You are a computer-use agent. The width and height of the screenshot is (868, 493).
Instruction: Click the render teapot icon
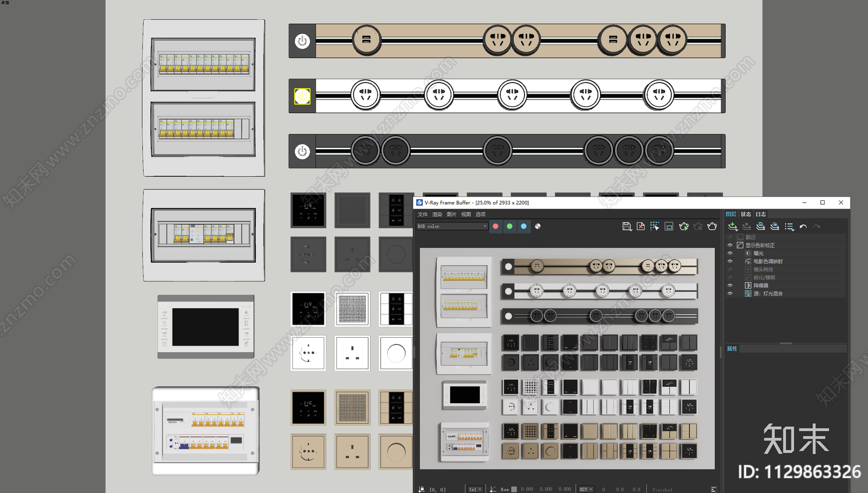712,226
